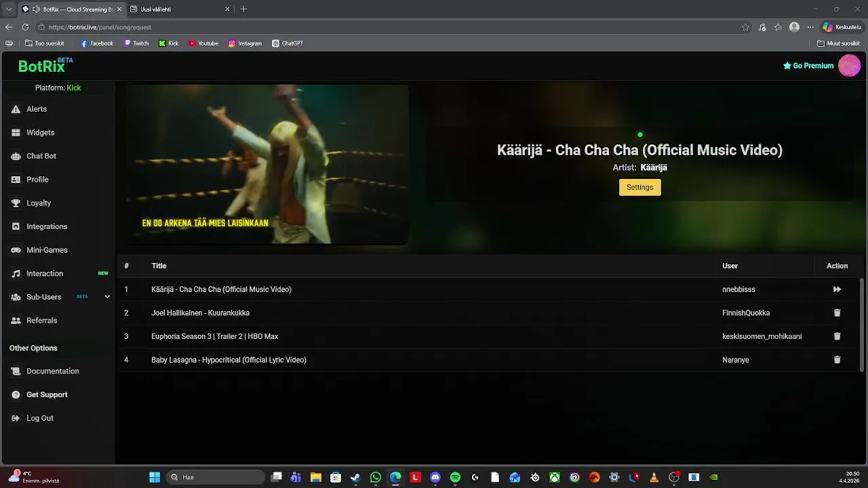Open the browser three-dot menu
The height and width of the screenshot is (488, 868).
(810, 27)
